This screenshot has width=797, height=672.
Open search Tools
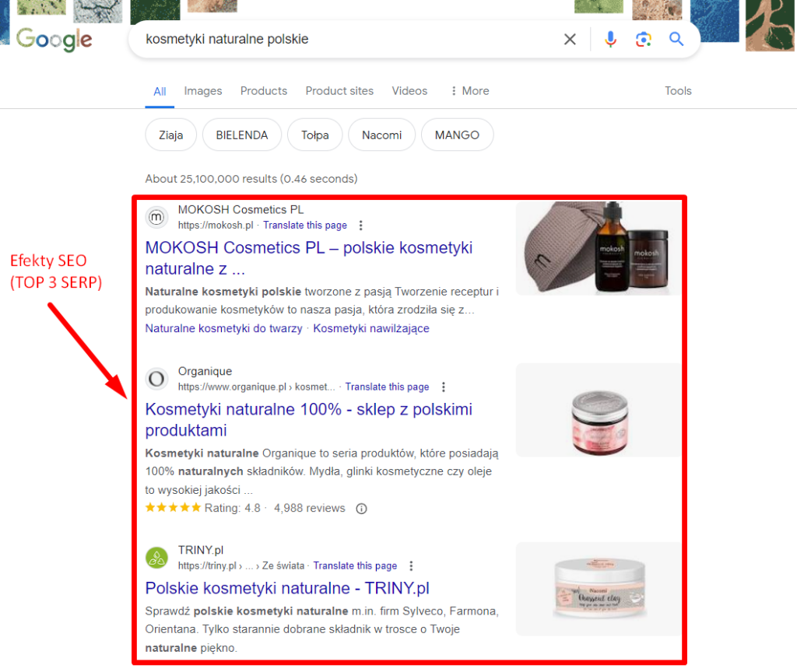[677, 91]
